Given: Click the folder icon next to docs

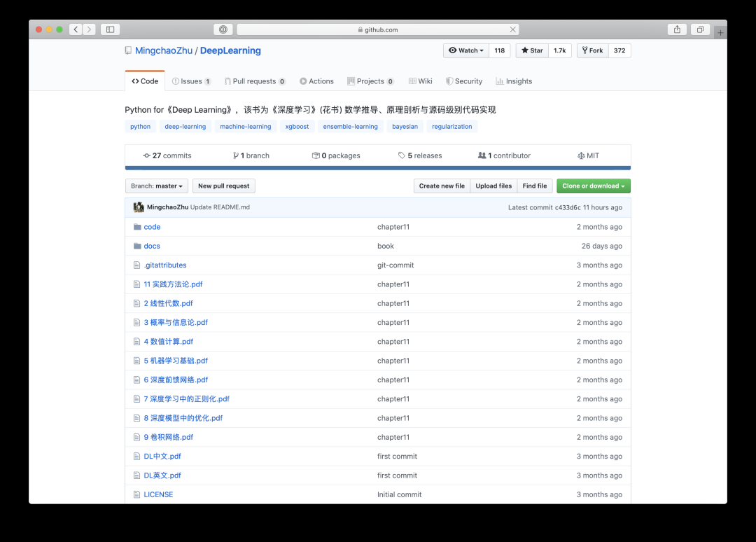Looking at the screenshot, I should tap(137, 246).
